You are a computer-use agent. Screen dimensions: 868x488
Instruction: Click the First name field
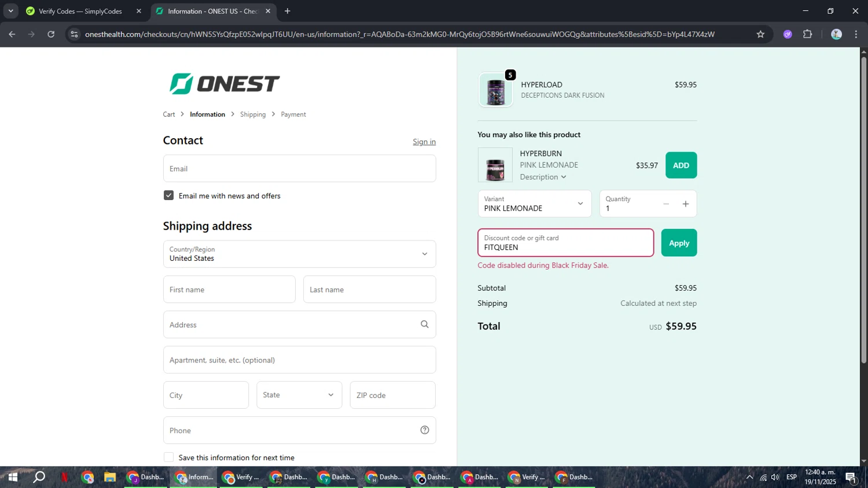pyautogui.click(x=229, y=289)
